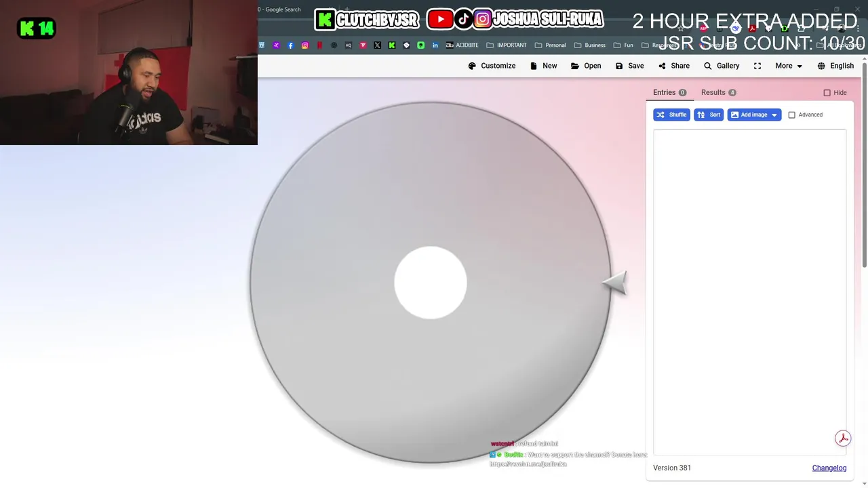This screenshot has height=488, width=868.
Task: Open the Kick bookmark icon
Action: coord(391,45)
